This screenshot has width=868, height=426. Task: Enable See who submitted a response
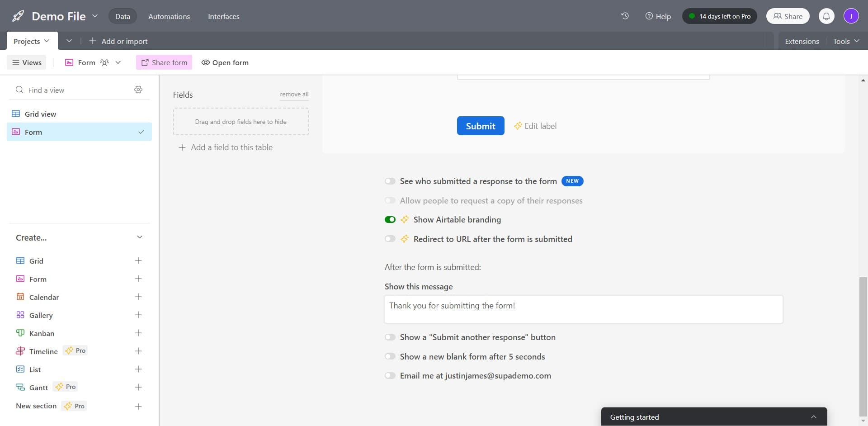[x=390, y=181]
